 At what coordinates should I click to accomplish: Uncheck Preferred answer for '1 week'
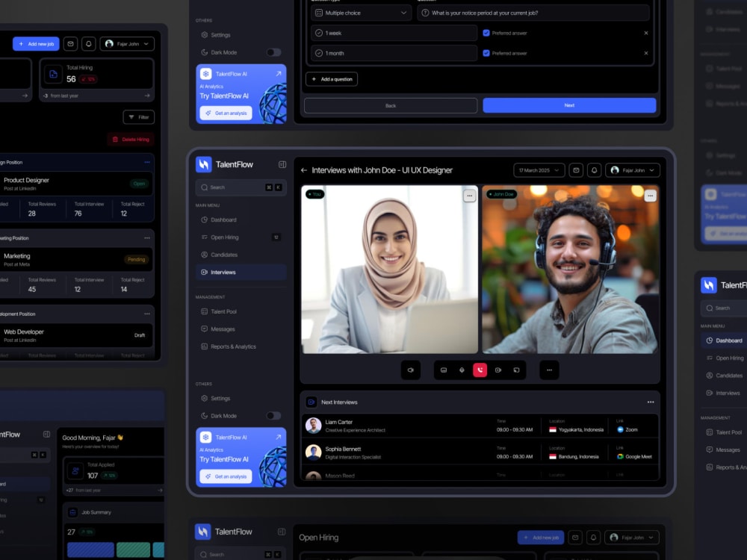click(486, 33)
